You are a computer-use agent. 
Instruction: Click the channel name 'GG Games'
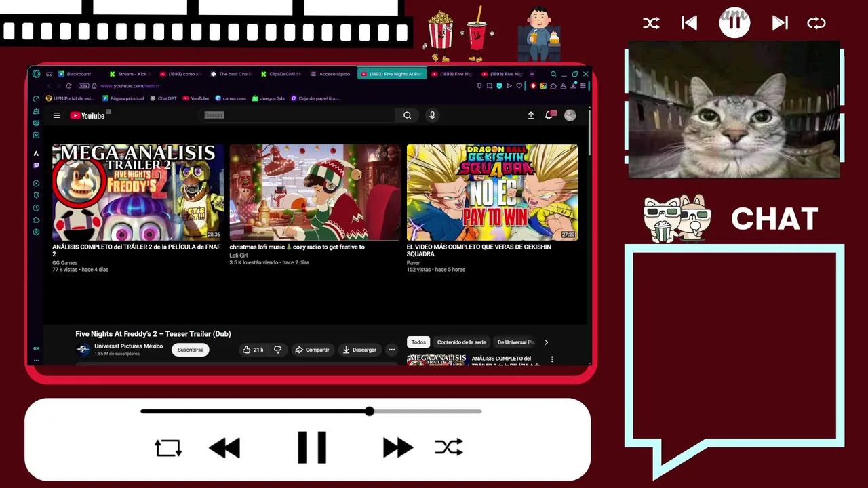(65, 262)
